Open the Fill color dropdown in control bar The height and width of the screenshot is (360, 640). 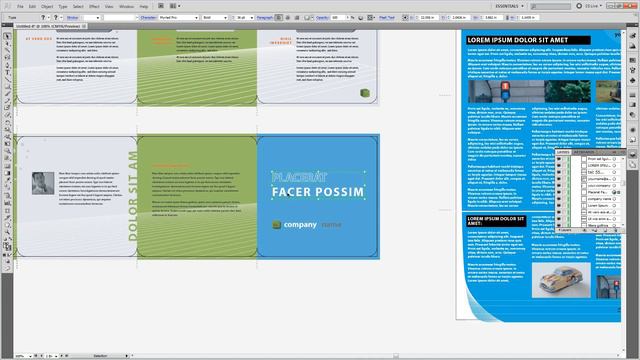click(49, 18)
